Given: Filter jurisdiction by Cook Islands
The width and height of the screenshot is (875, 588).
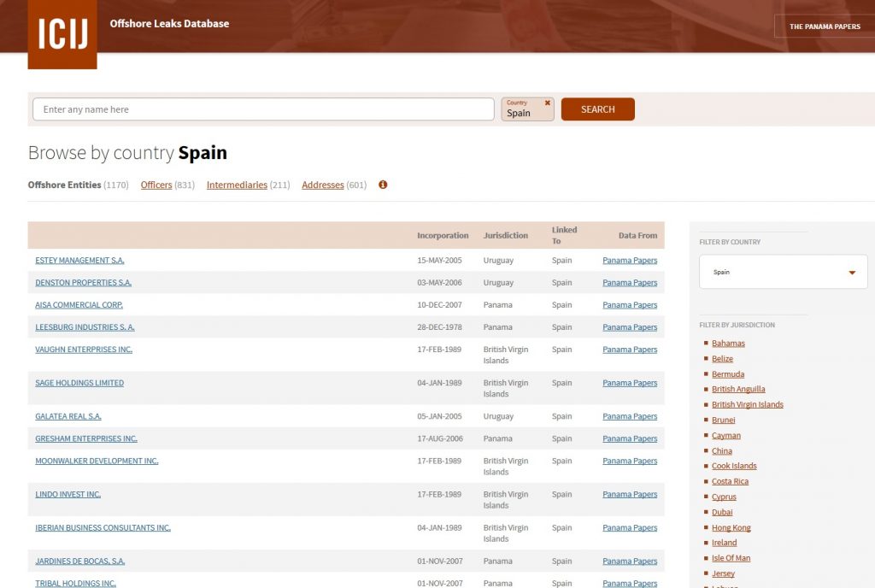Looking at the screenshot, I should [x=734, y=466].
